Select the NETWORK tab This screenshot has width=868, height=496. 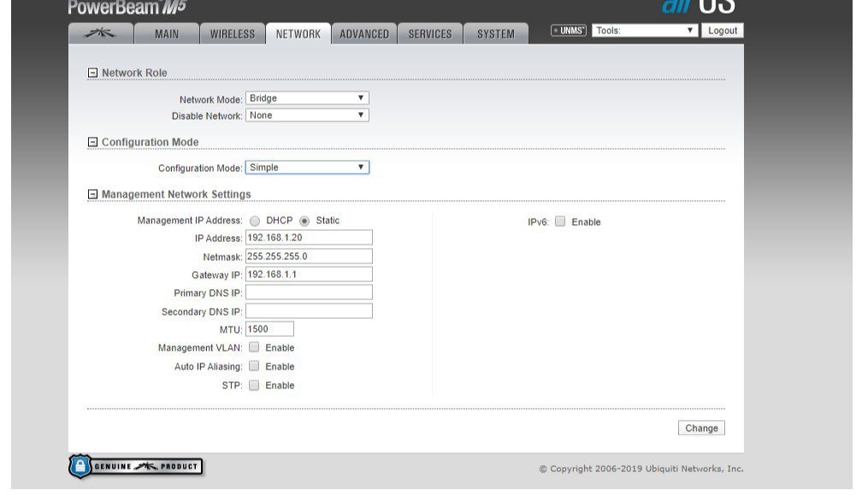(298, 33)
